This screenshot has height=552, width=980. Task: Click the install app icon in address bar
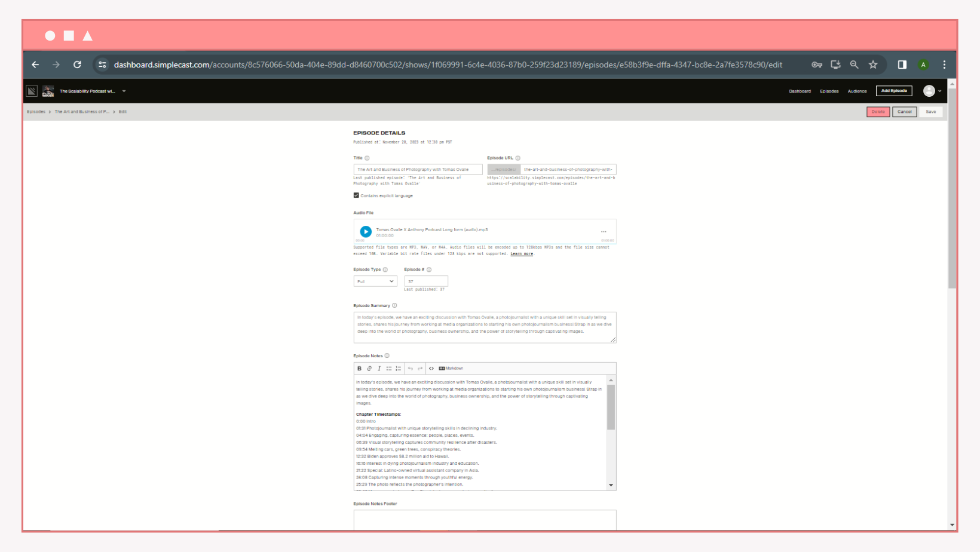coord(835,65)
